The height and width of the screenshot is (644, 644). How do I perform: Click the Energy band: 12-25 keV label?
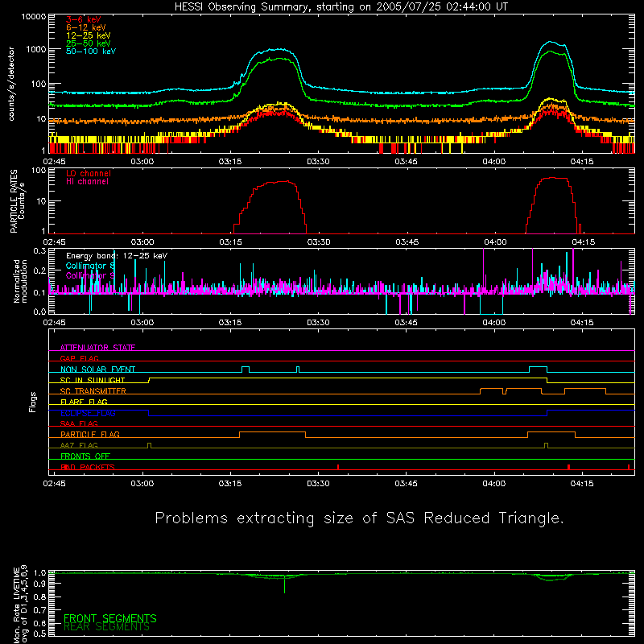point(117,256)
